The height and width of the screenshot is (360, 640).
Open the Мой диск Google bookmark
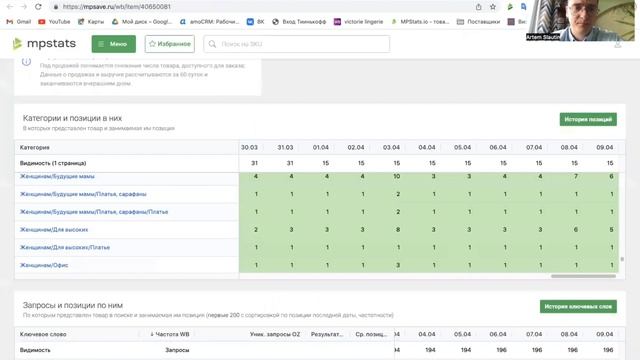(142, 22)
